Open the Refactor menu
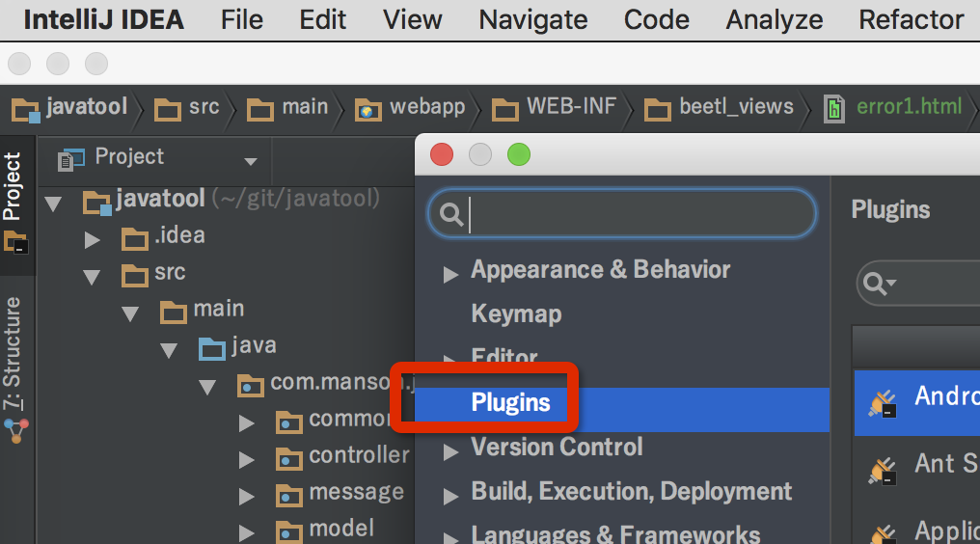The height and width of the screenshot is (544, 980). (912, 19)
